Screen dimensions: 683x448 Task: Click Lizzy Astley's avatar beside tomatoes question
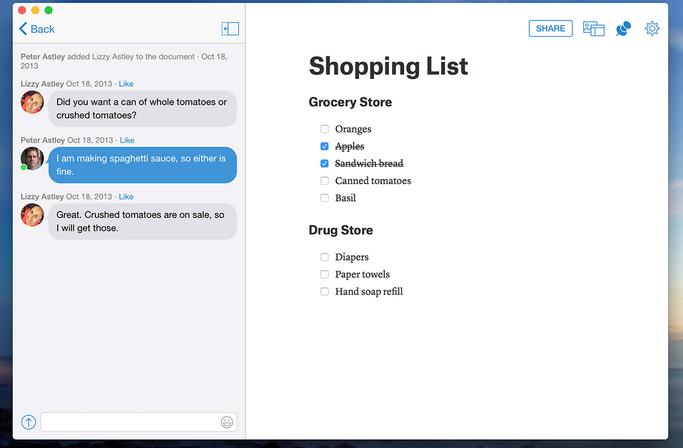click(x=32, y=102)
